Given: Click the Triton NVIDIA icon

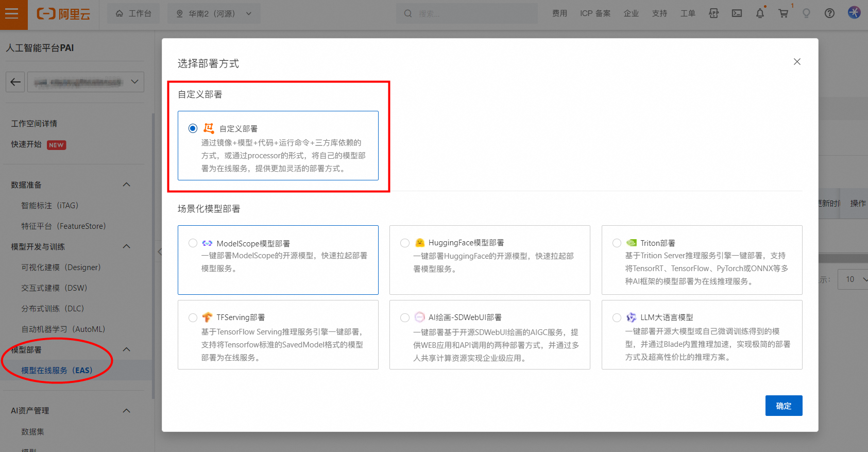Looking at the screenshot, I should click(x=631, y=243).
